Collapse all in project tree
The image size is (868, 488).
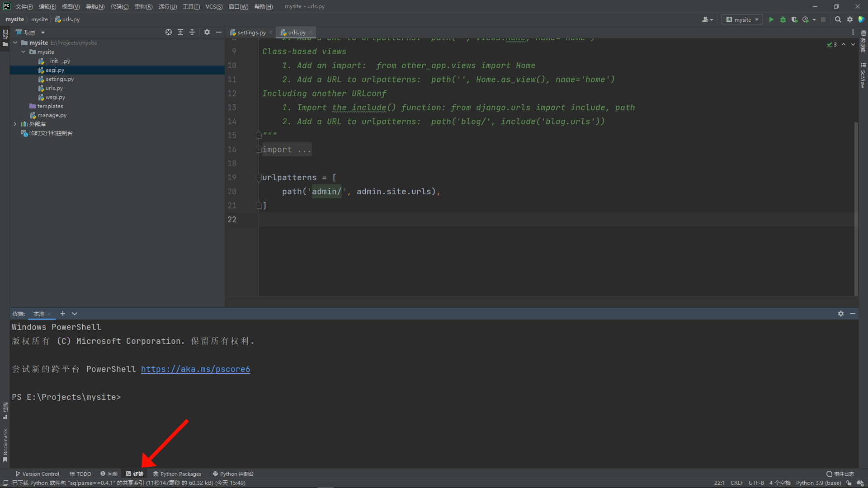point(192,32)
